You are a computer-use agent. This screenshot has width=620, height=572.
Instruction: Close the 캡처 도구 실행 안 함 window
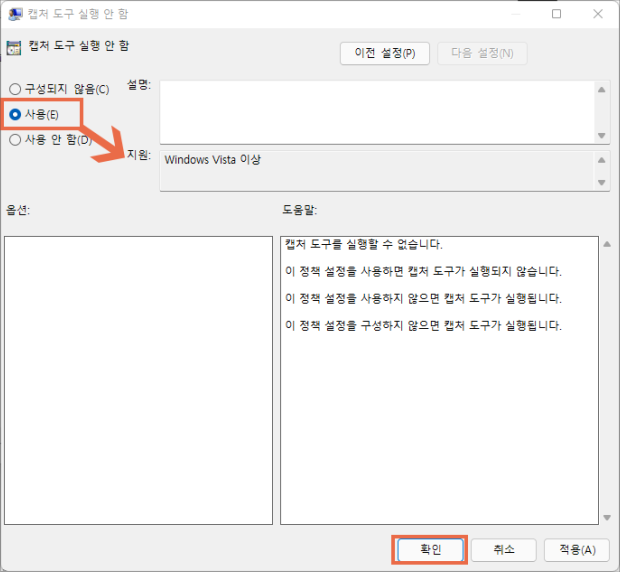pos(598,14)
